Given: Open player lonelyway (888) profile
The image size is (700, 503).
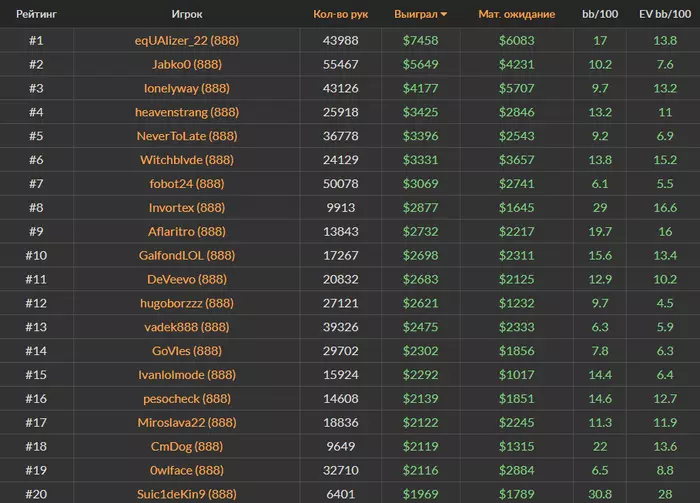Looking at the screenshot, I should click(x=187, y=88).
